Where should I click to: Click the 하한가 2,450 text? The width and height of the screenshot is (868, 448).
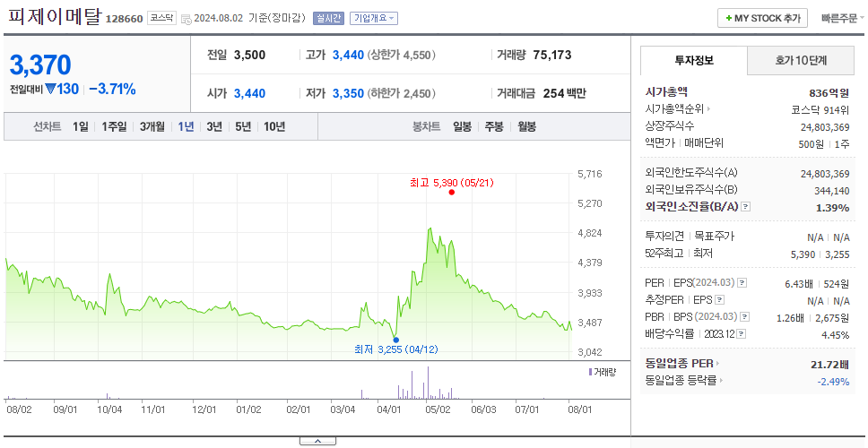(402, 94)
